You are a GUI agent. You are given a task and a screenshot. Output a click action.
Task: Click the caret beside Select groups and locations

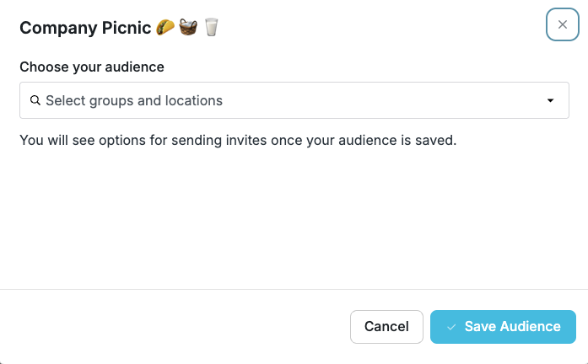coord(550,100)
